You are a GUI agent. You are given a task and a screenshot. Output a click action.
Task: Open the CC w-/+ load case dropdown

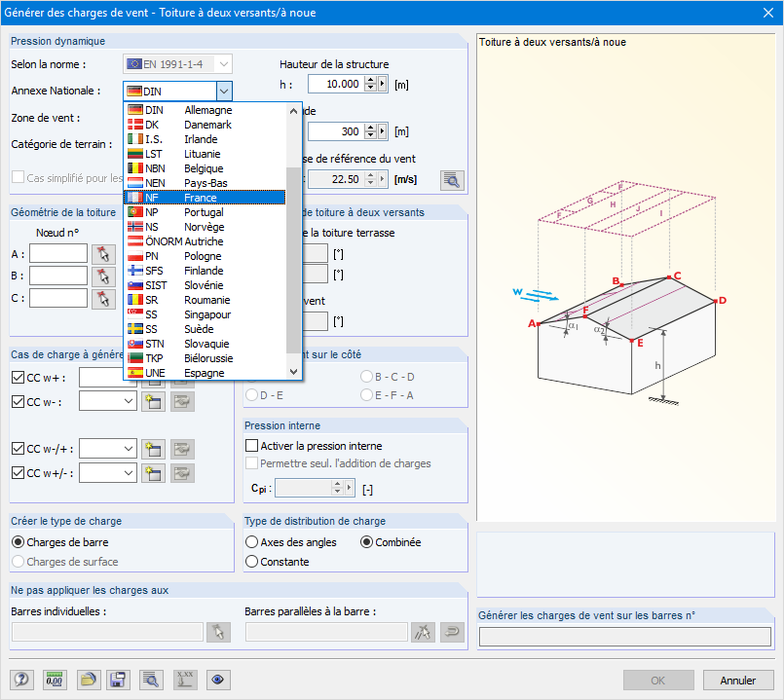coord(128,449)
